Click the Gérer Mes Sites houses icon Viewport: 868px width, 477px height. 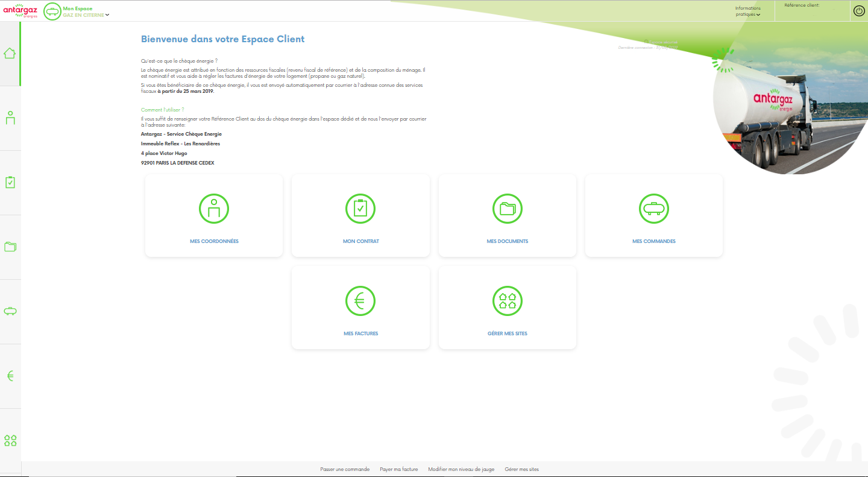coord(508,300)
